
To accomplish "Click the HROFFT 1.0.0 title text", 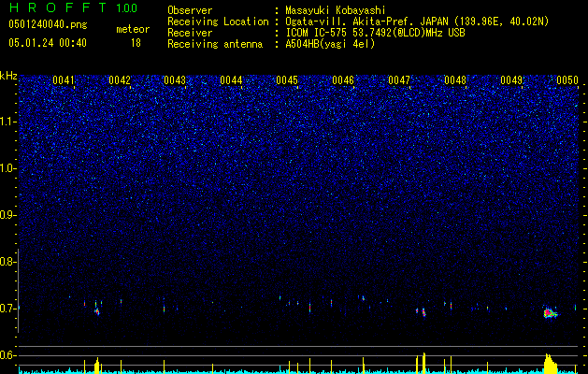I will tap(73, 7).
